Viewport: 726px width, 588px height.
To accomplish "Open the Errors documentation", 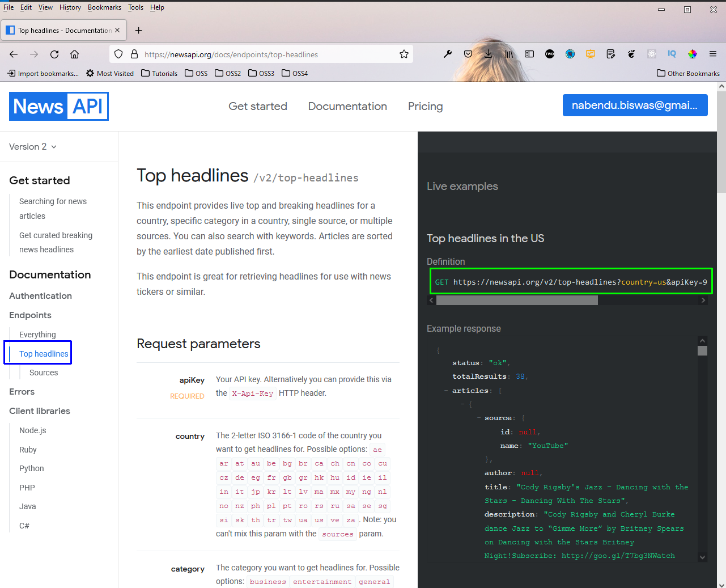I will tap(22, 391).
